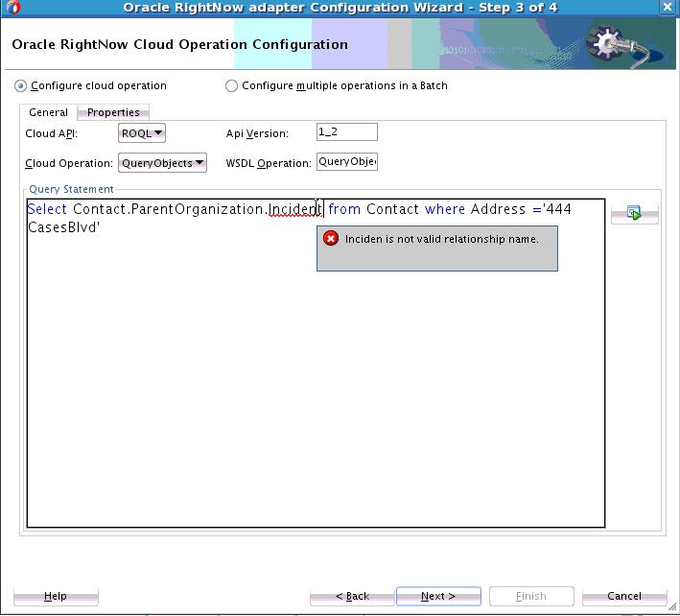The image size is (680, 616).
Task: Click the word 'Select' in the query
Action: pos(47,209)
